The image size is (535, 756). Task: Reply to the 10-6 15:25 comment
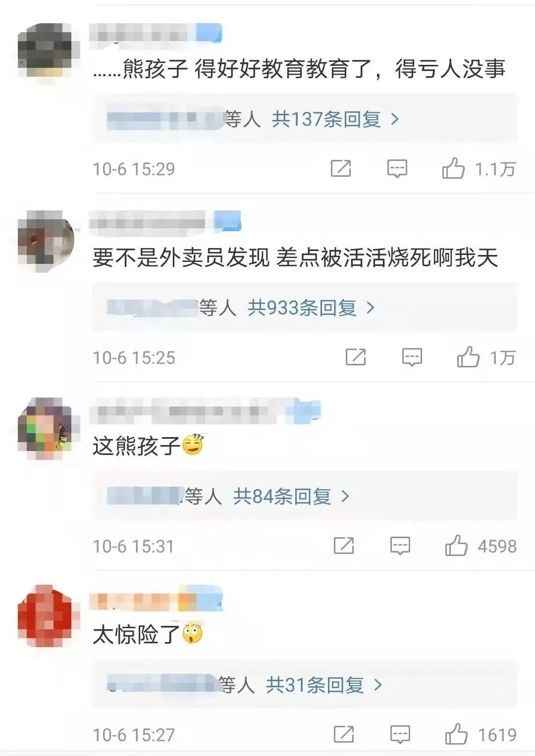(x=412, y=357)
